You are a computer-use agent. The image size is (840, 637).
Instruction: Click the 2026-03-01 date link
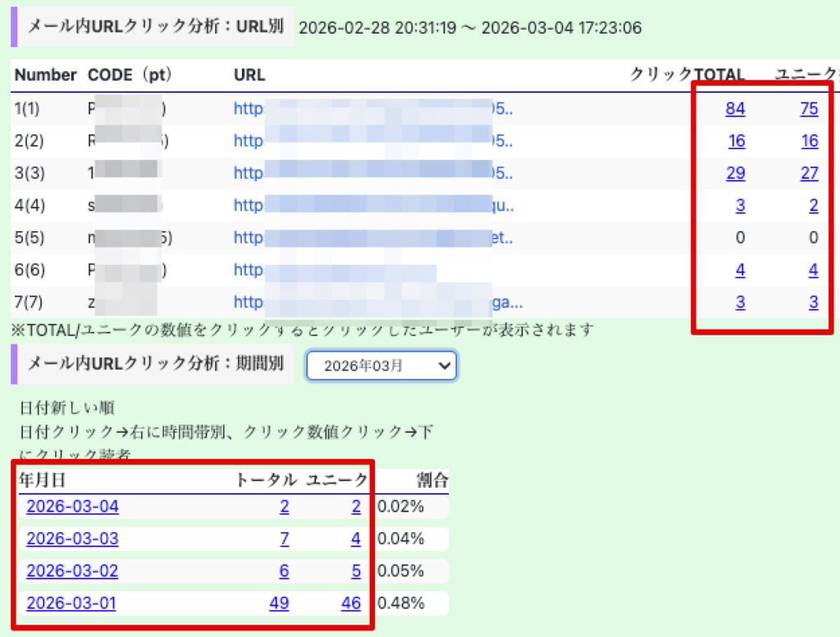tap(71, 603)
